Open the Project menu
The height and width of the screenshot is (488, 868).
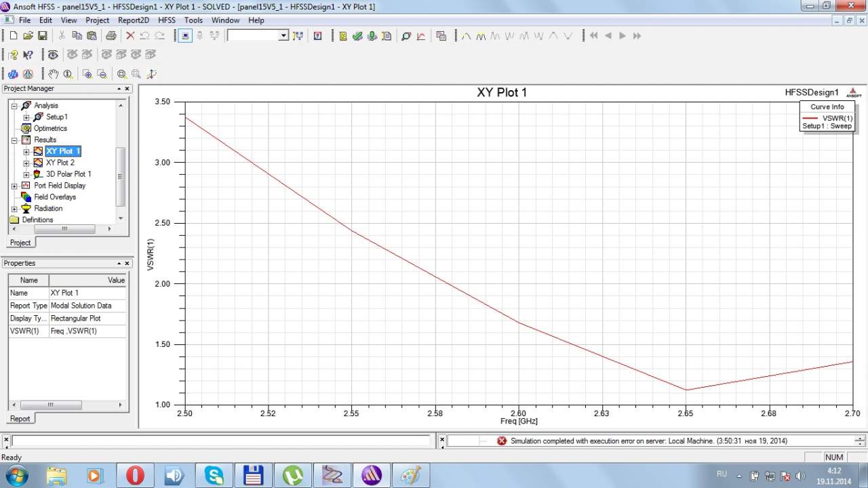(x=97, y=20)
